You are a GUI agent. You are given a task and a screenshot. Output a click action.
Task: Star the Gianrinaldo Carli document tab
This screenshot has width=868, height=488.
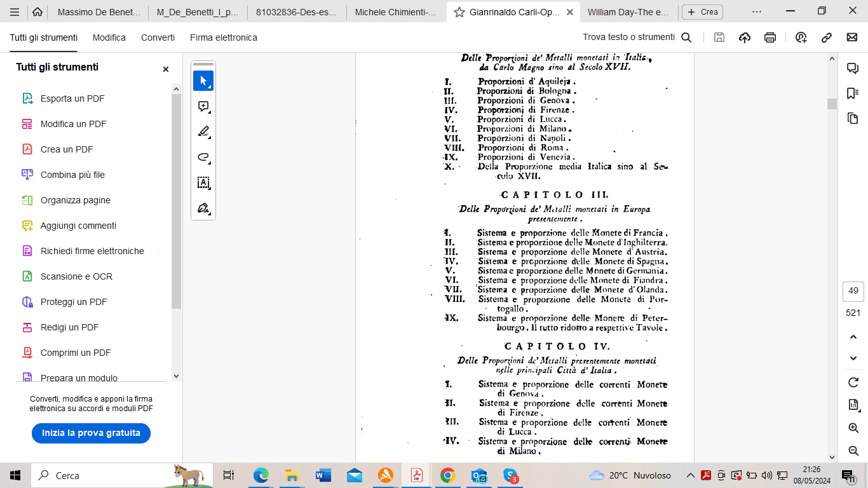459,12
